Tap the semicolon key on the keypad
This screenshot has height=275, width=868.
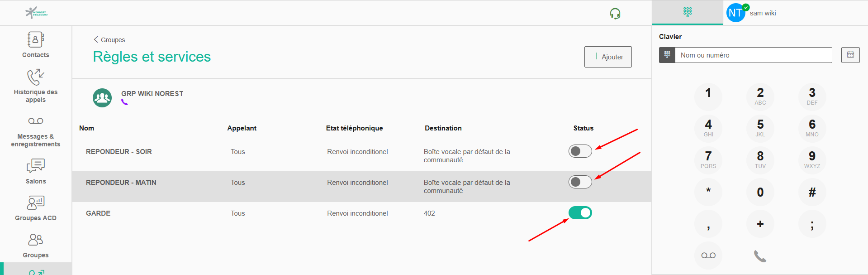[812, 224]
